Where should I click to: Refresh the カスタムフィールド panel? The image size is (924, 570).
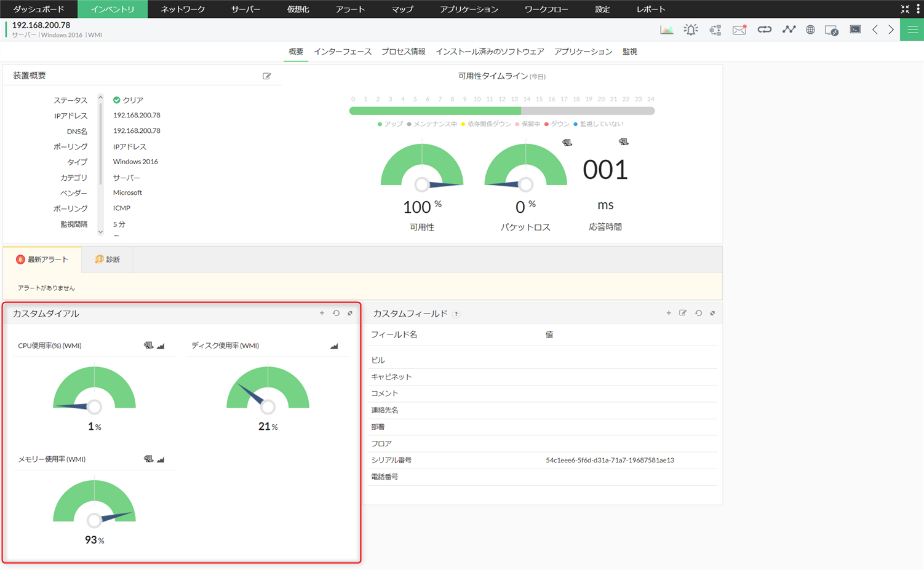tap(698, 313)
